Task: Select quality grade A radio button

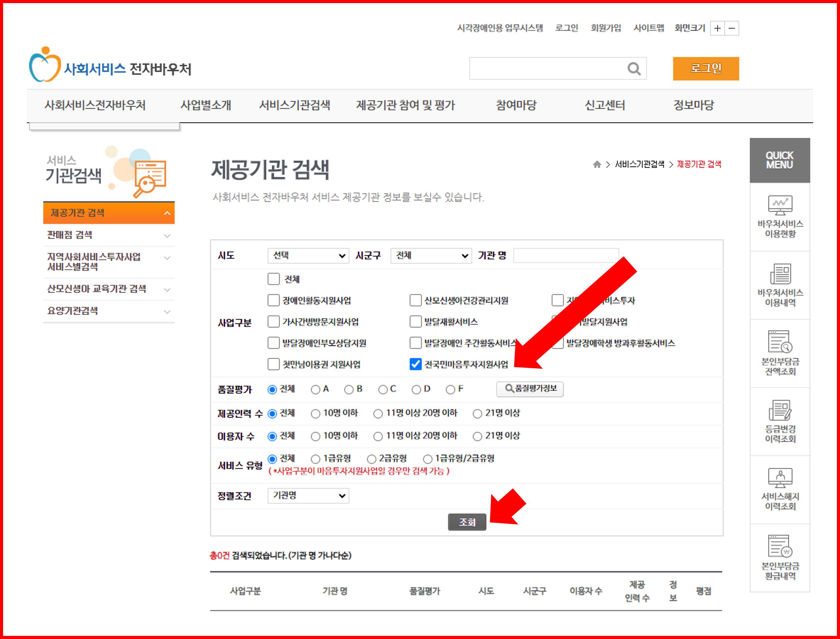Action: 315,389
